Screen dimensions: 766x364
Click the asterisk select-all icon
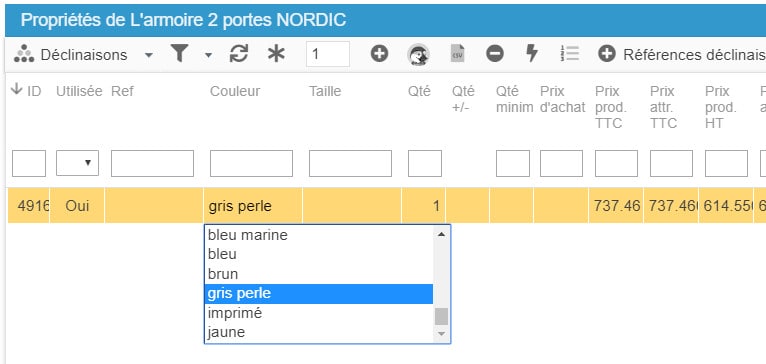(x=276, y=54)
